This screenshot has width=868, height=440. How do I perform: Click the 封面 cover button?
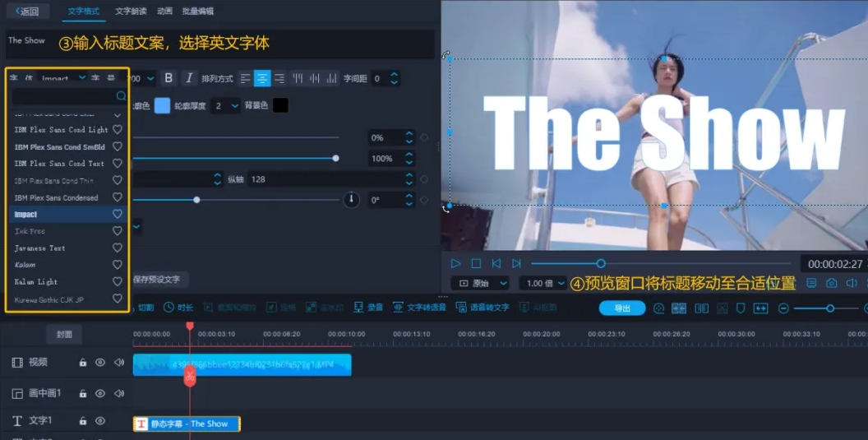pyautogui.click(x=64, y=334)
